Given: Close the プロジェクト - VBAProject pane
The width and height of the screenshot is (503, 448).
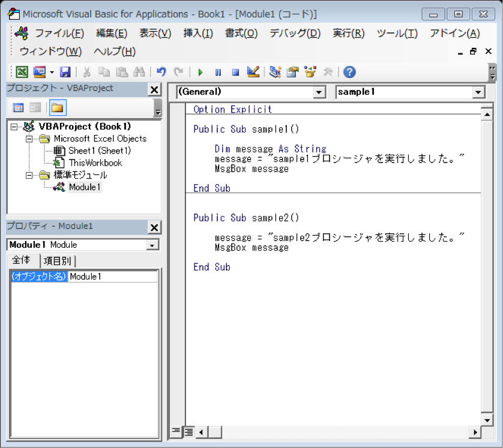Looking at the screenshot, I should point(154,90).
